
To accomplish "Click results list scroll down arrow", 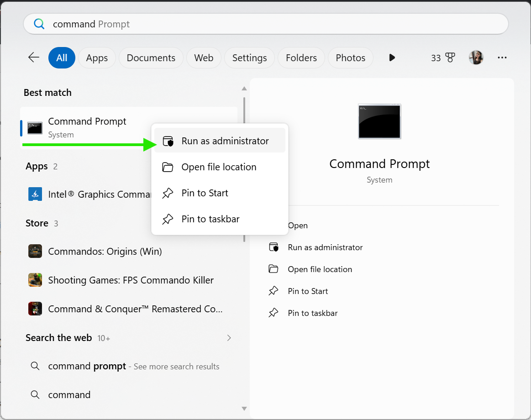I will [244, 409].
